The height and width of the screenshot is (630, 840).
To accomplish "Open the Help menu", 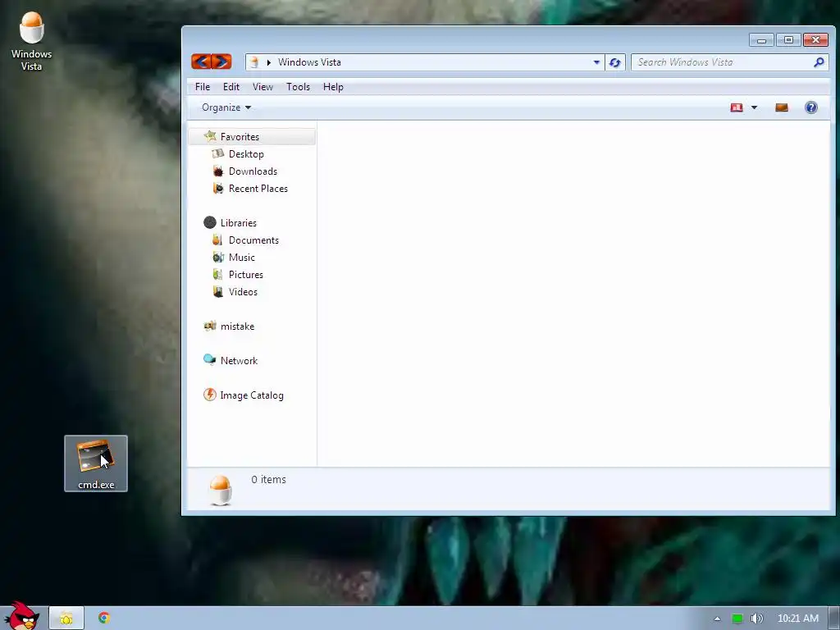I will [333, 87].
